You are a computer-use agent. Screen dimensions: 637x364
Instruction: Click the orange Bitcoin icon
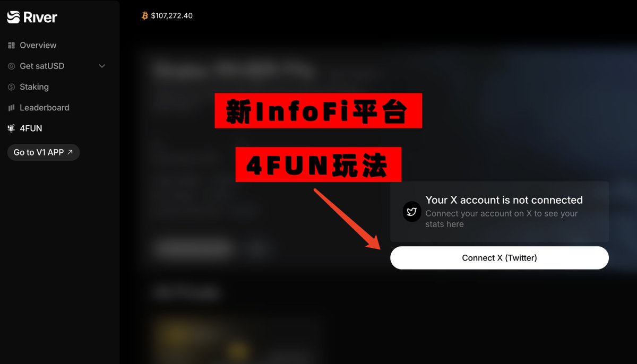pos(145,16)
